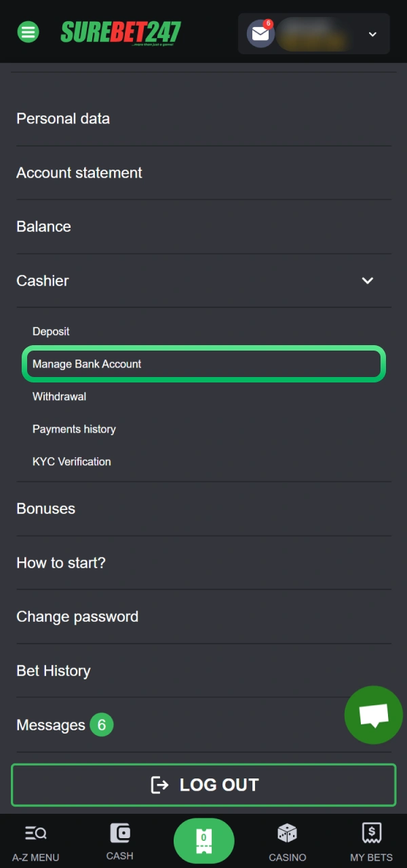Select the A-Z MENU icon

pyautogui.click(x=35, y=841)
